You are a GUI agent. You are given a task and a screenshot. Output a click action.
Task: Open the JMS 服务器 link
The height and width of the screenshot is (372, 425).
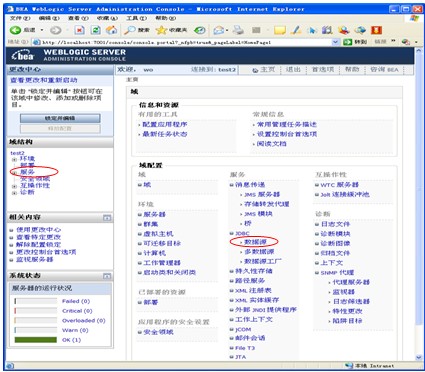point(262,194)
